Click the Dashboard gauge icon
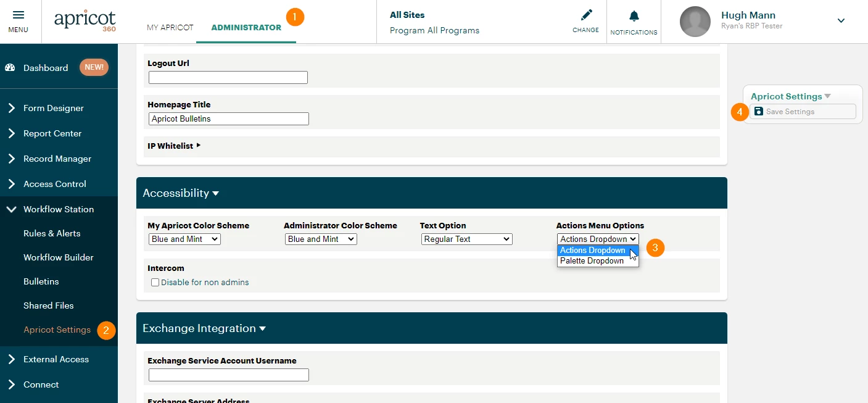Image resolution: width=868 pixels, height=403 pixels. 10,68
